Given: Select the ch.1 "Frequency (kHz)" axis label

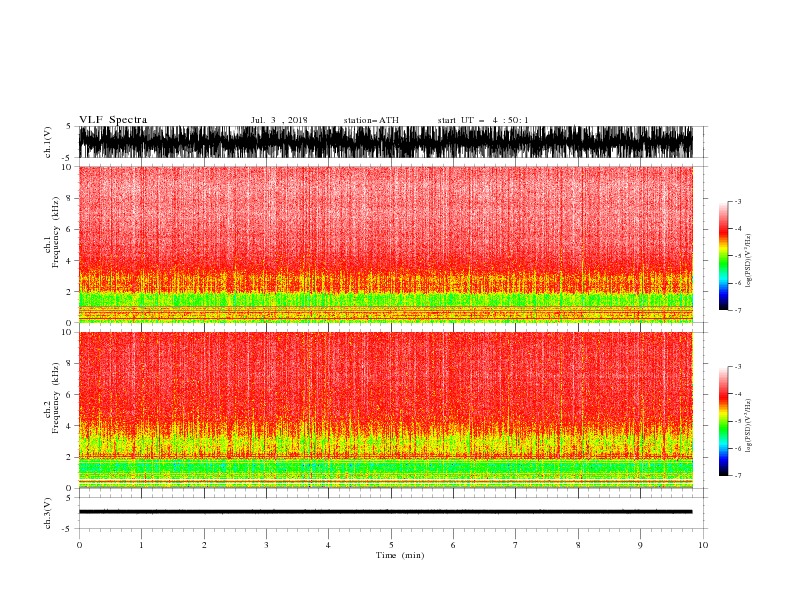Looking at the screenshot, I should tap(56, 232).
